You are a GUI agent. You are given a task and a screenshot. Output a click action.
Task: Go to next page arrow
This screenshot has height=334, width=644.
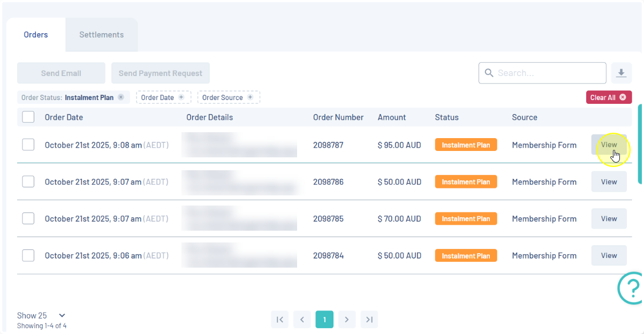(x=347, y=320)
